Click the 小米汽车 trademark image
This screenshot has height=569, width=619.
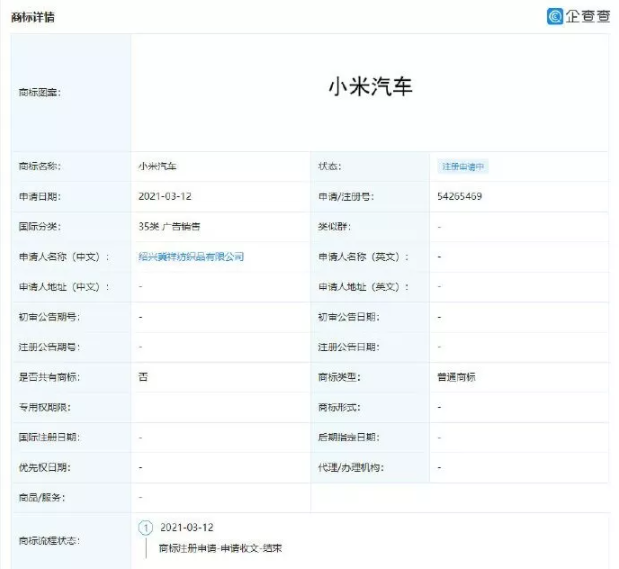370,87
